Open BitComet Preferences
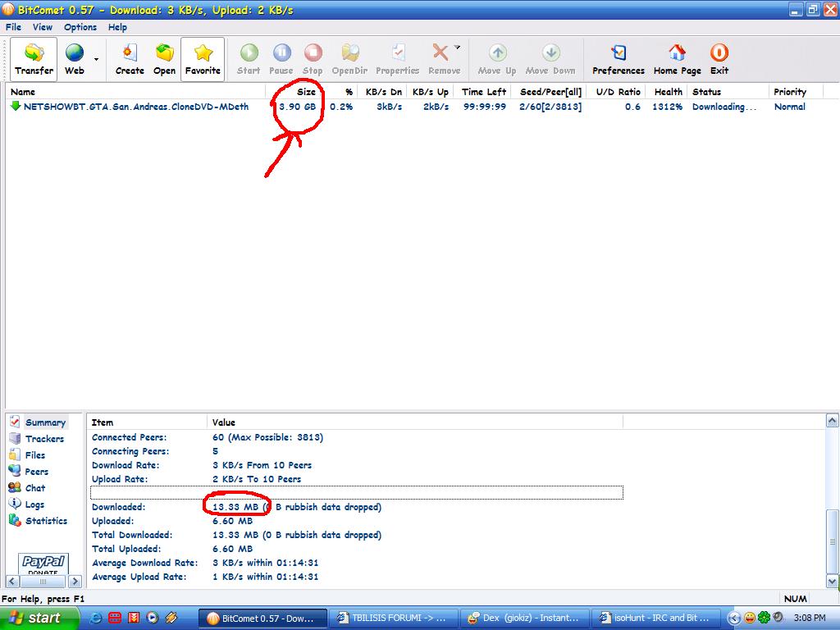The height and width of the screenshot is (630, 840). 619,59
